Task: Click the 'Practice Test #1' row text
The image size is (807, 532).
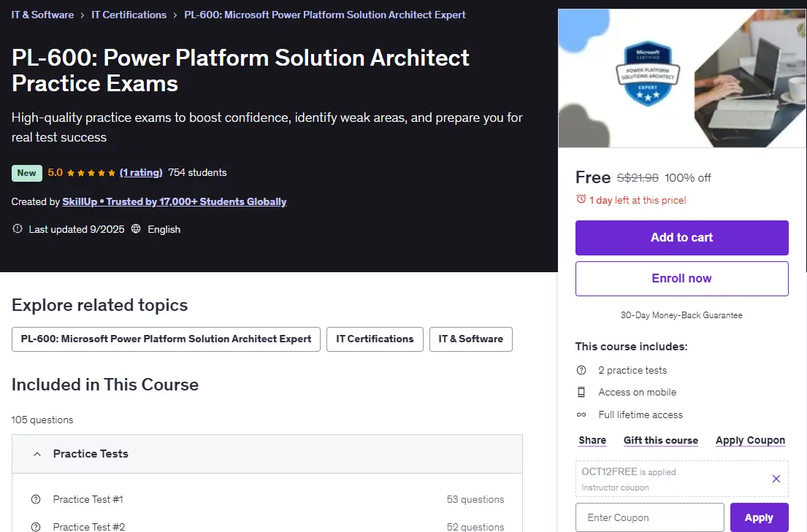Action: (x=88, y=499)
